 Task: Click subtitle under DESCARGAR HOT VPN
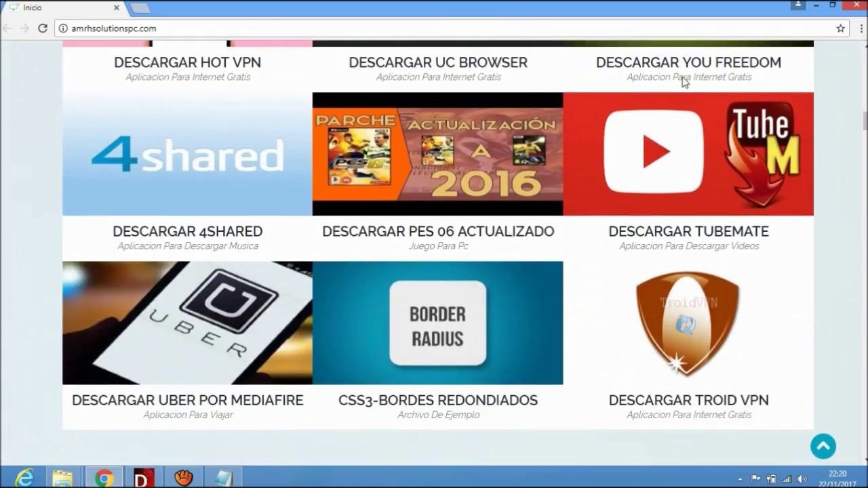tap(188, 77)
